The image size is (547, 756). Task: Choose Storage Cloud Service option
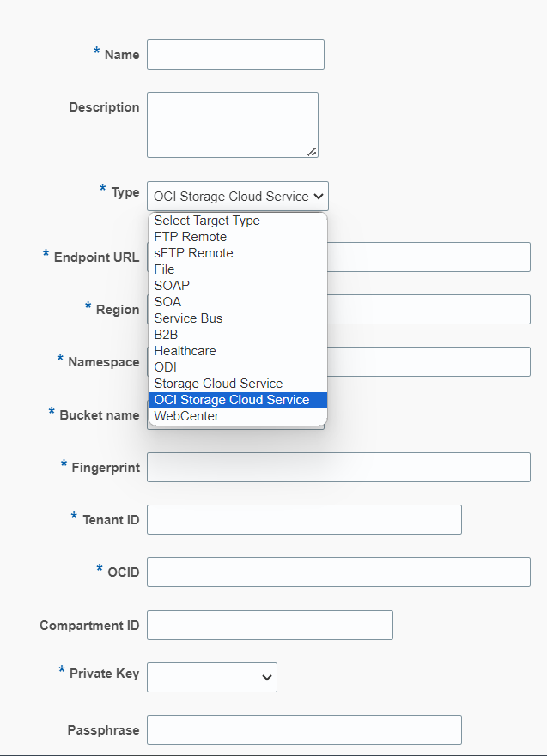tap(218, 384)
